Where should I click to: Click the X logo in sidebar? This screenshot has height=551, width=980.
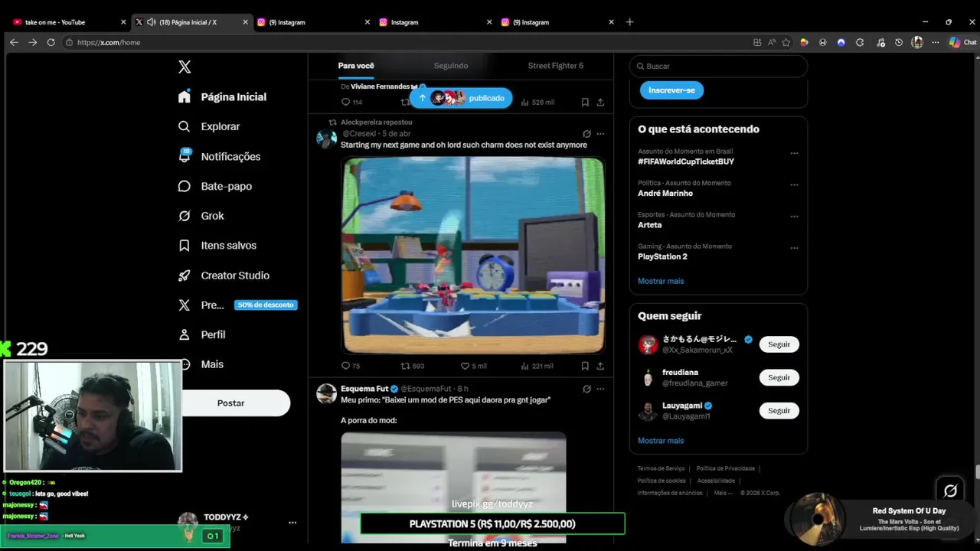(185, 67)
